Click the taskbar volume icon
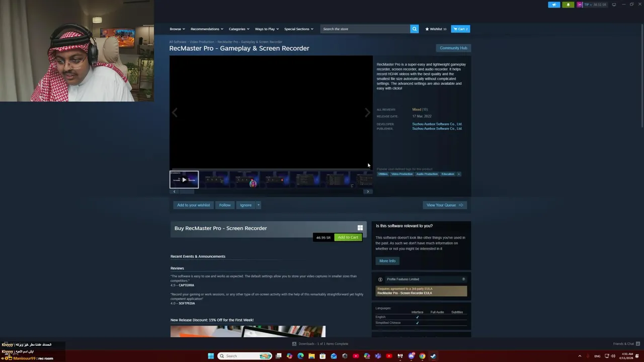Image resolution: width=644 pixels, height=362 pixels. 613,356
